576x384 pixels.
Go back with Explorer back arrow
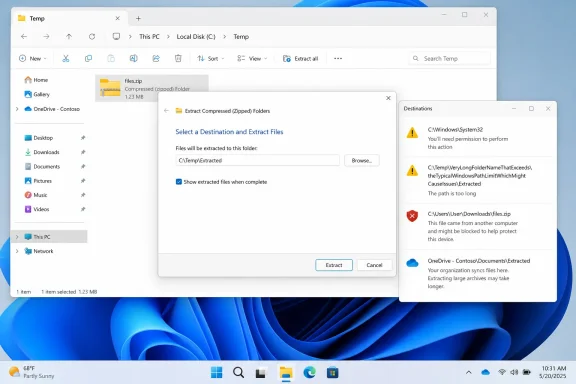tap(24, 36)
